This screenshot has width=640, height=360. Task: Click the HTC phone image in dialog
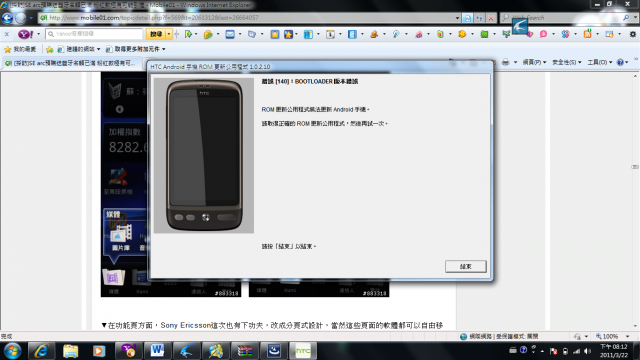204,156
